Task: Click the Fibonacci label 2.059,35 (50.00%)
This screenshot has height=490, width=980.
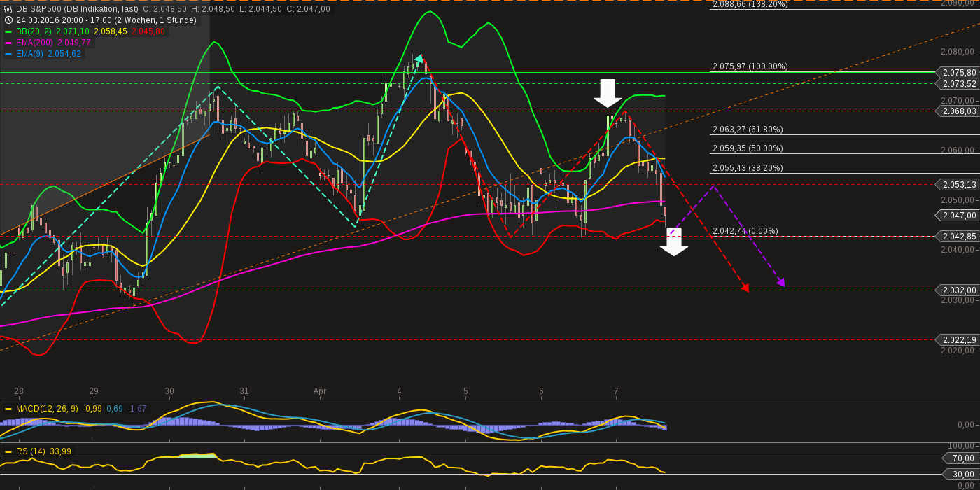Action: click(x=748, y=148)
